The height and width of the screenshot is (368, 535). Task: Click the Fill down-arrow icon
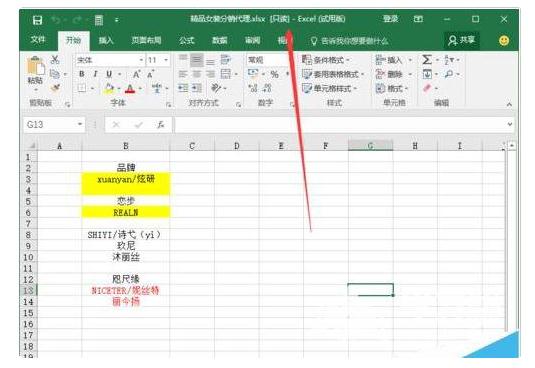pos(427,74)
